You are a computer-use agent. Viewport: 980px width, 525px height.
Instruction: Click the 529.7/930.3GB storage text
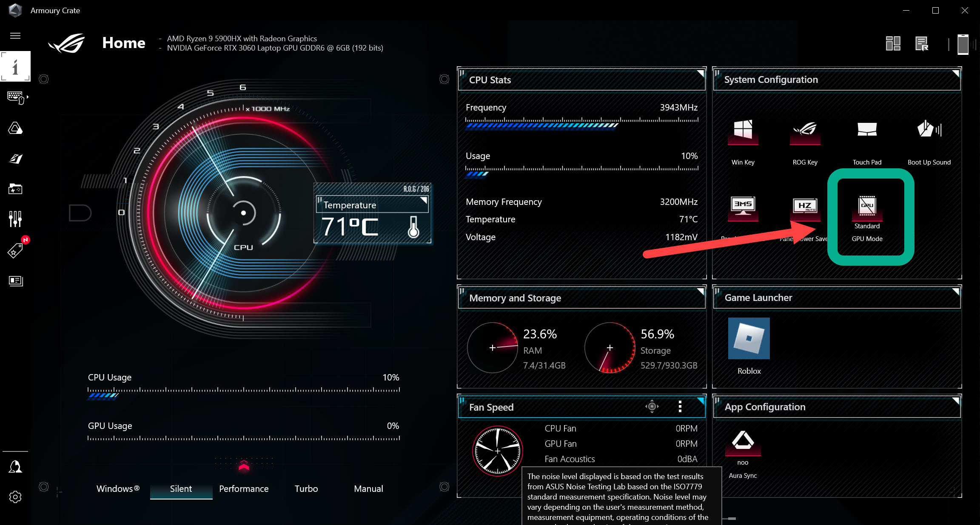point(669,365)
